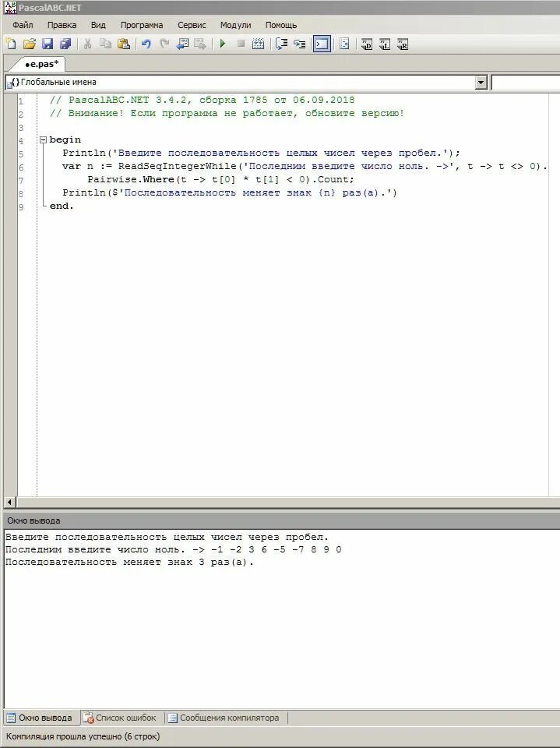Click the toolbar icon labeled R

(x=403, y=44)
